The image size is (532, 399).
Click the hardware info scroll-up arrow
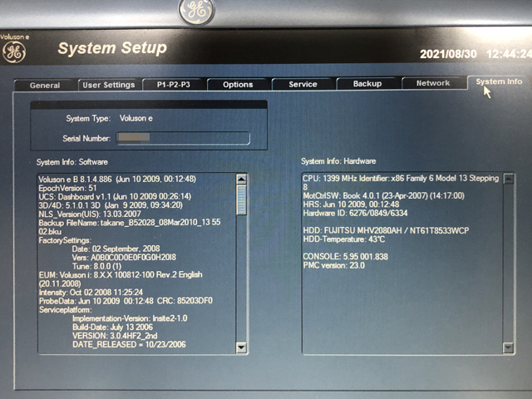click(508, 179)
